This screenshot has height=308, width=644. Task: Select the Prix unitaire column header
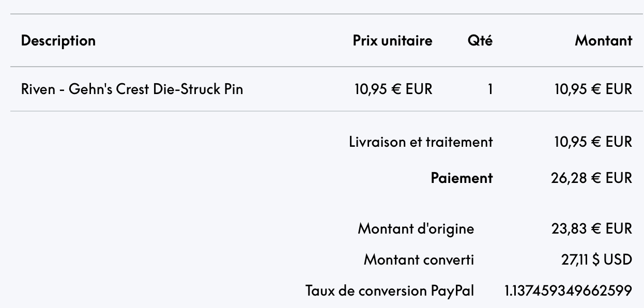click(x=392, y=41)
